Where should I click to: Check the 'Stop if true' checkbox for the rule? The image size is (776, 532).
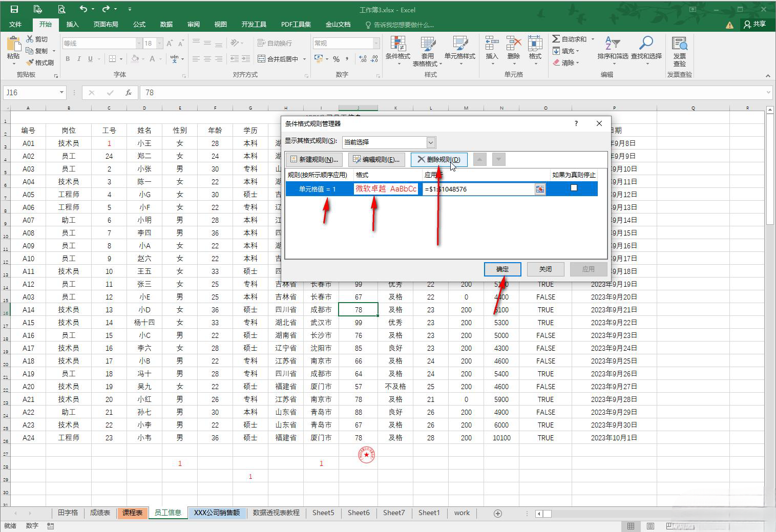574,188
